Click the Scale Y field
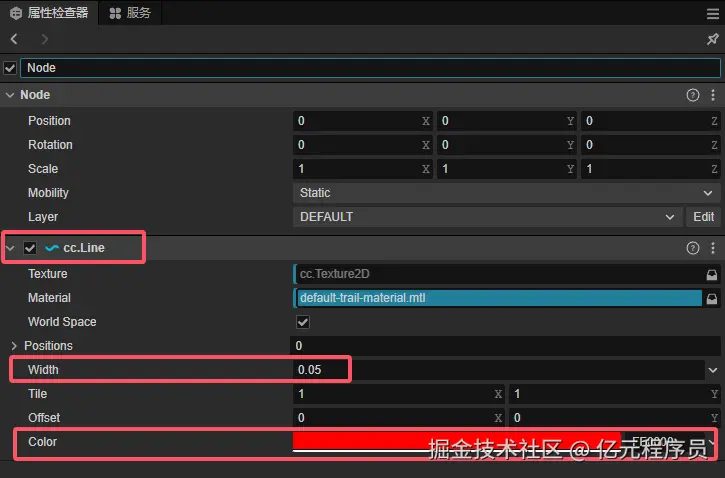This screenshot has width=725, height=478. tap(507, 169)
